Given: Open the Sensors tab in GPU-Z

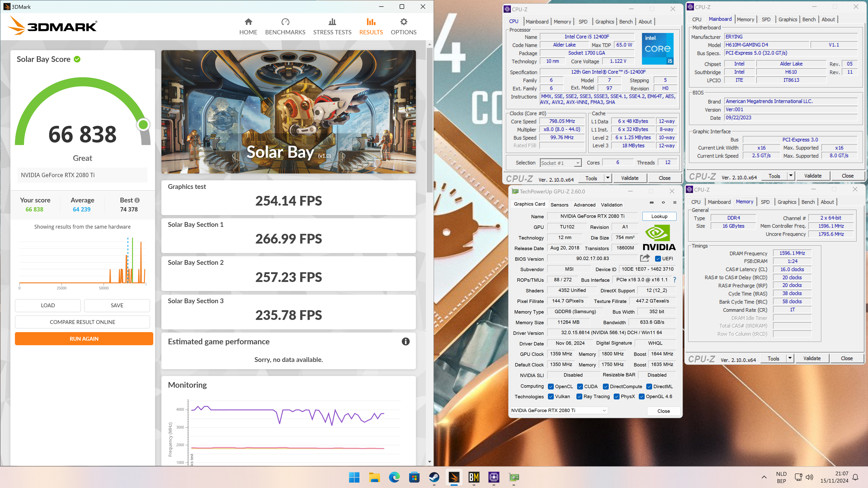Looking at the screenshot, I should pyautogui.click(x=559, y=205).
